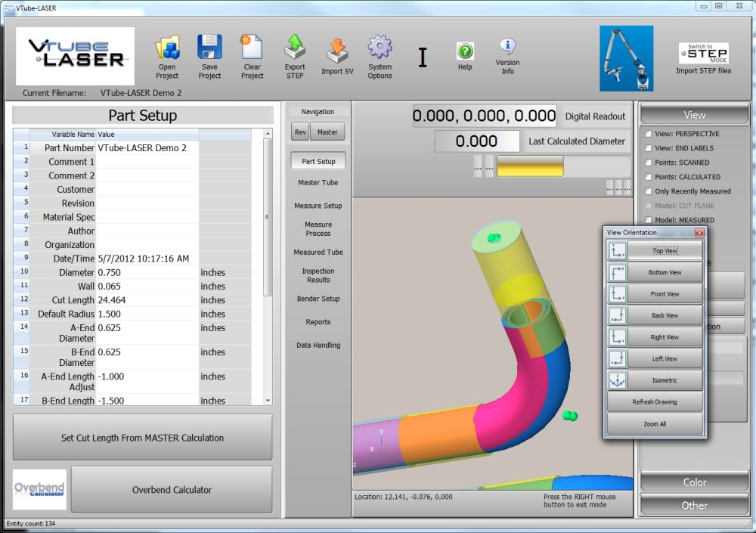Collapse the View panel header
Image resolution: width=756 pixels, height=533 pixels.
pyautogui.click(x=694, y=115)
